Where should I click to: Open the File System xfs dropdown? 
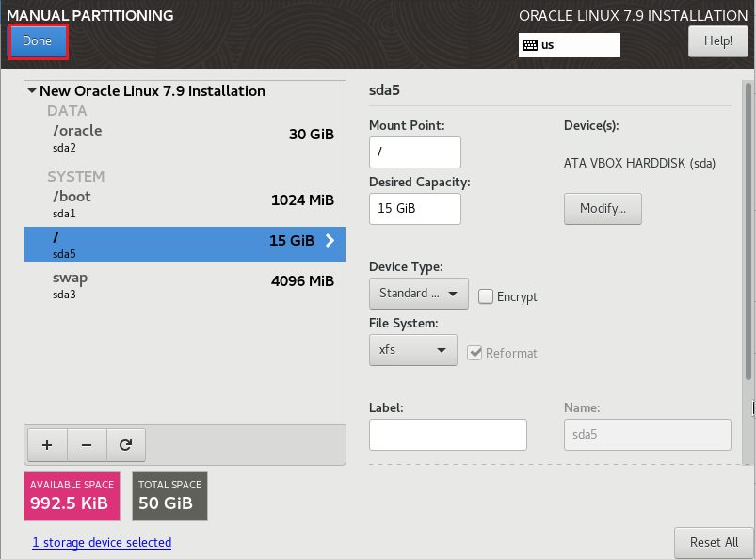[412, 350]
